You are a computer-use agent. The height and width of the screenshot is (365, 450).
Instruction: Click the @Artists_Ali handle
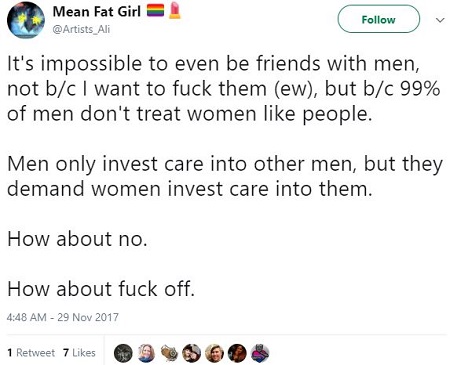tap(81, 29)
